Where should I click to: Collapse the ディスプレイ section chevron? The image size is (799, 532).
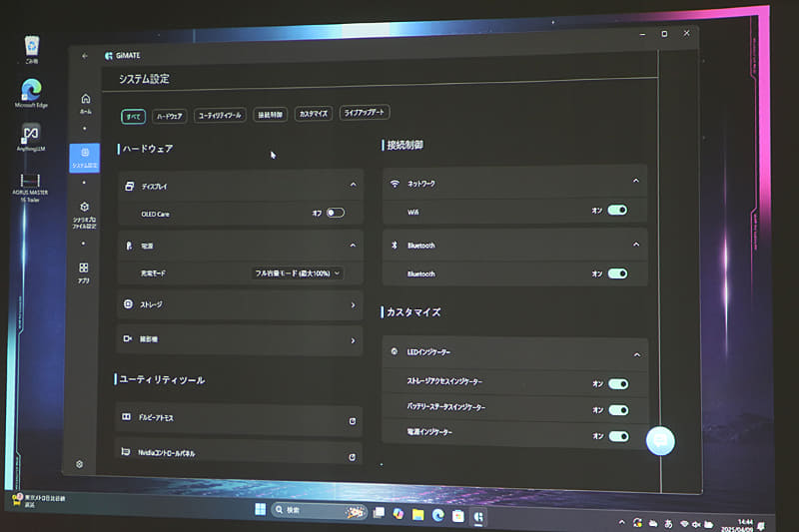(x=354, y=185)
